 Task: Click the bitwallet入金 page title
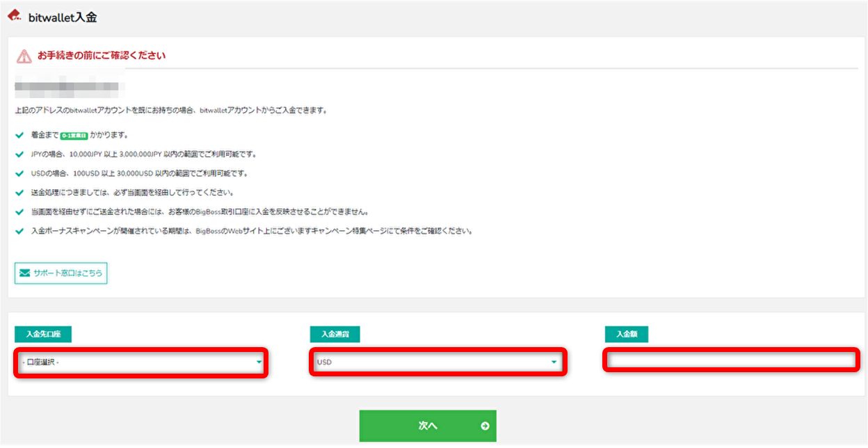pyautogui.click(x=63, y=17)
